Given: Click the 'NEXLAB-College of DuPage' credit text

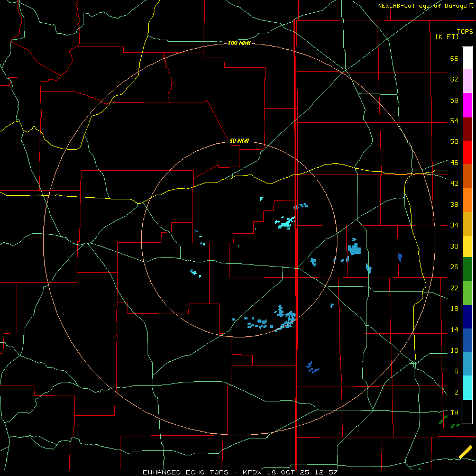Looking at the screenshot, I should (423, 6).
